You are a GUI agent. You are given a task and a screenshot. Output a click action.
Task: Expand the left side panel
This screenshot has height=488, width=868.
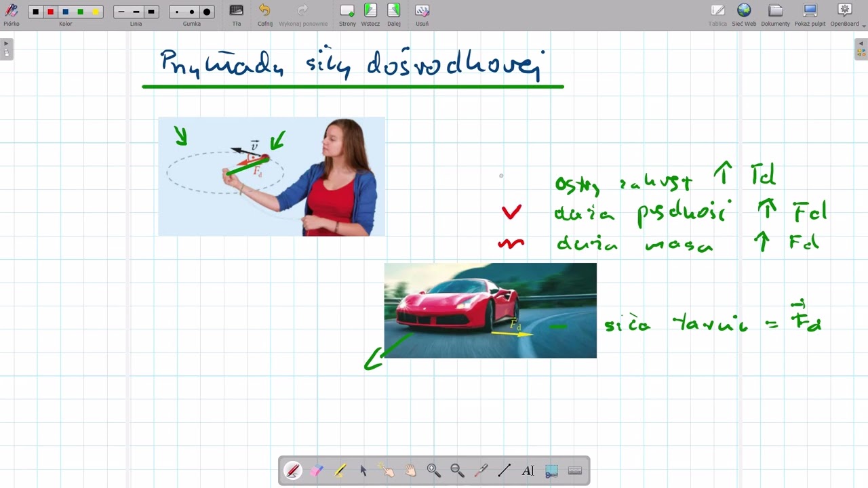point(6,49)
